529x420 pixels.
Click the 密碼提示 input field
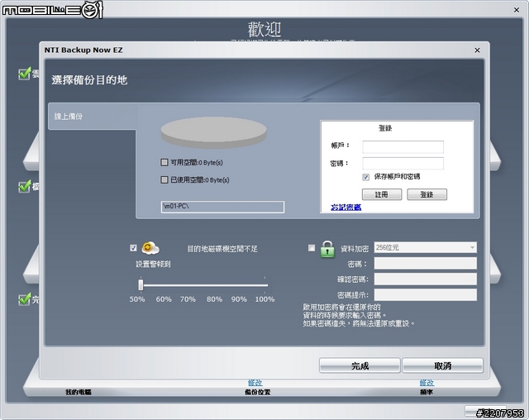pos(425,294)
